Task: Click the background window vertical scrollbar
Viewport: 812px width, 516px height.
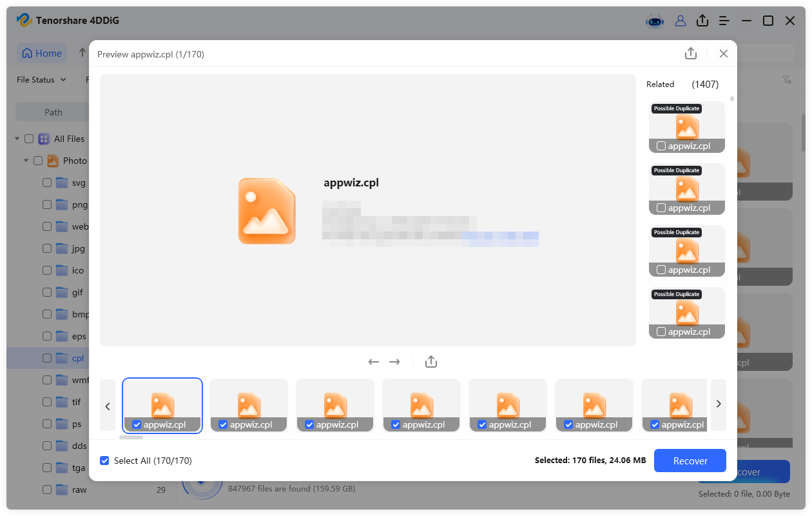Action: pyautogui.click(x=803, y=133)
